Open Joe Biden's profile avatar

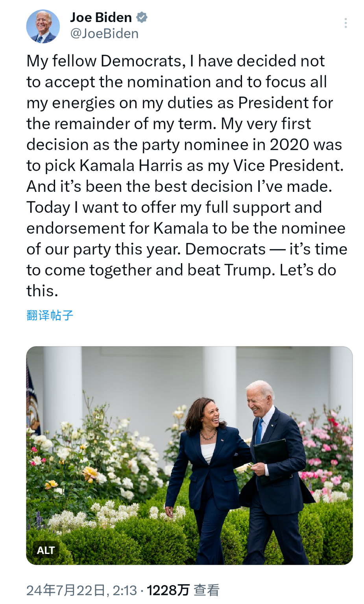43,26
